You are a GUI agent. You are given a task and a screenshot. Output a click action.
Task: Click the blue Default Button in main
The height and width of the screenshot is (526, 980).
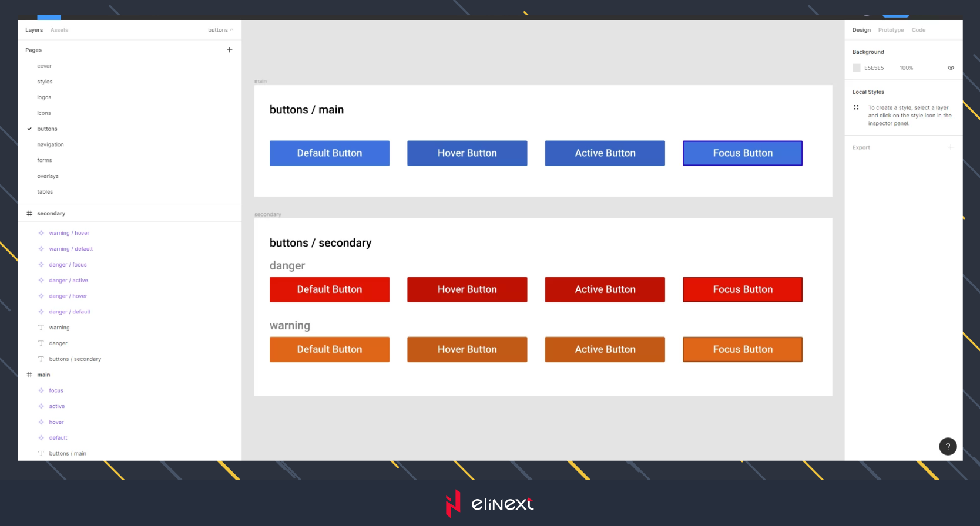(329, 153)
